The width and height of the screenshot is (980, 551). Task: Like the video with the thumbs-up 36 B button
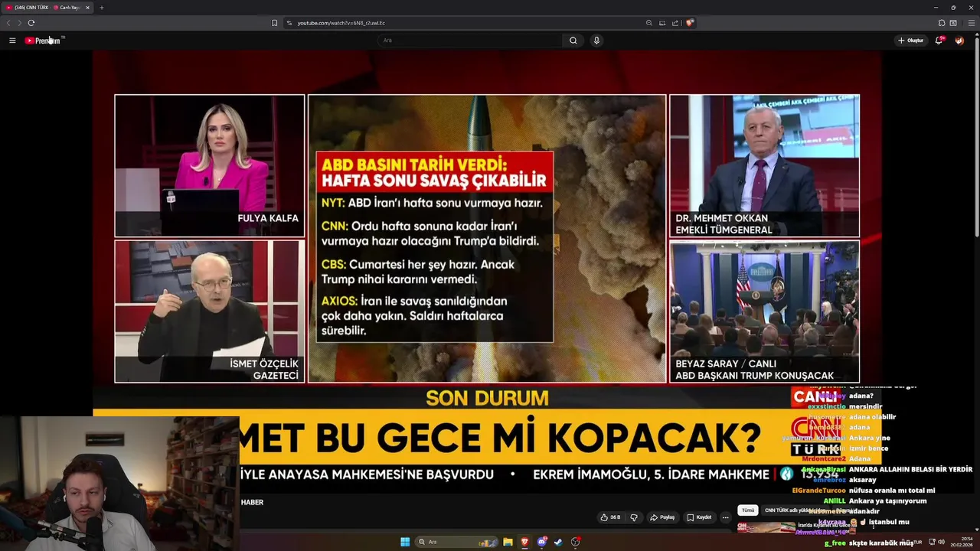pyautogui.click(x=610, y=517)
